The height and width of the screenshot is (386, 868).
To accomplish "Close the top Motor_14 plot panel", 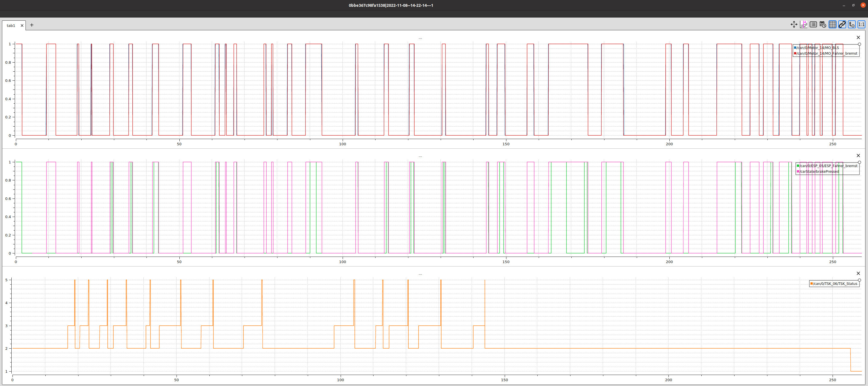I will [x=858, y=37].
